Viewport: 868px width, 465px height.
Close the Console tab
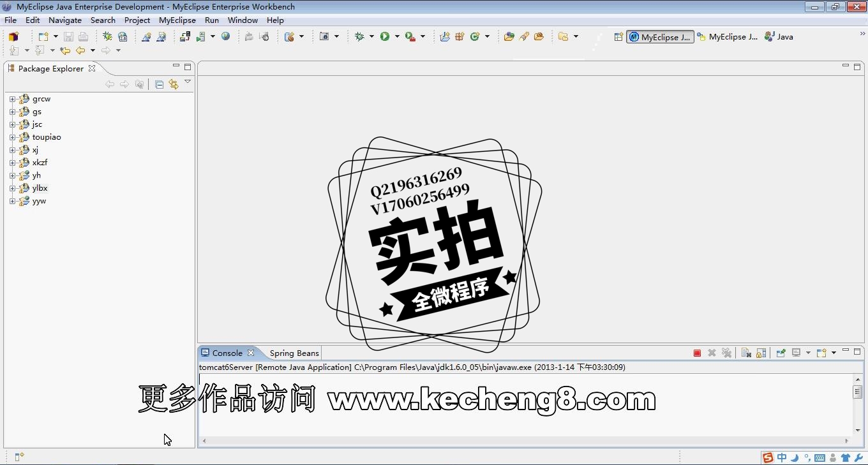(x=251, y=353)
